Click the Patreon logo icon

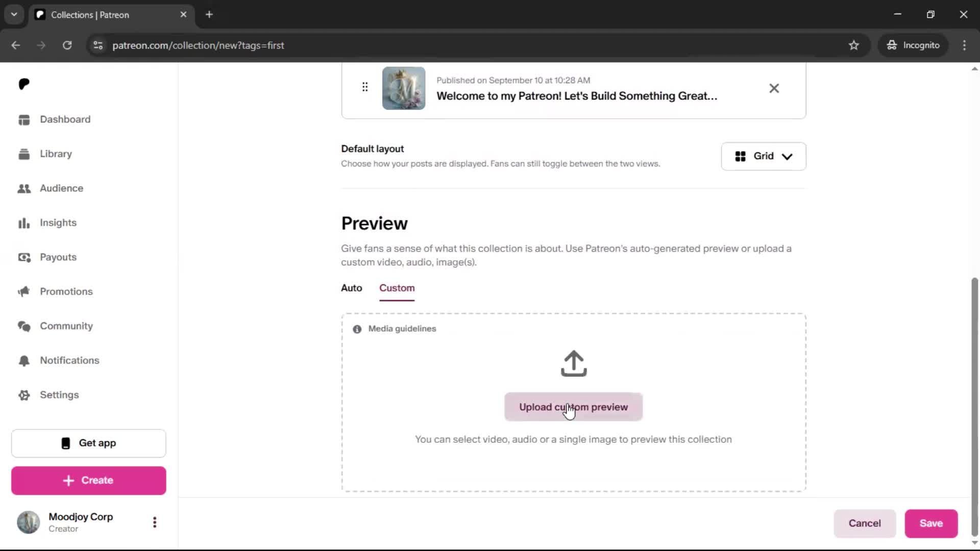tap(24, 84)
